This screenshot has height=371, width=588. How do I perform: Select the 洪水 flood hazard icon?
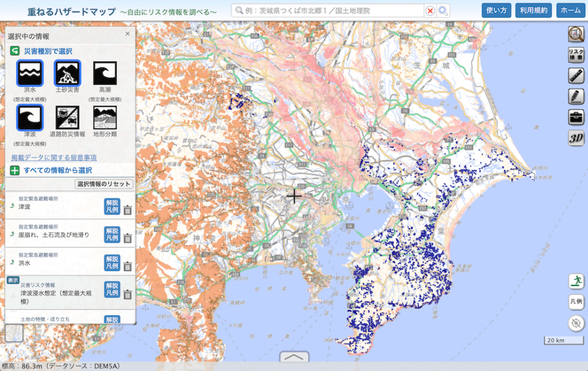pos(30,73)
